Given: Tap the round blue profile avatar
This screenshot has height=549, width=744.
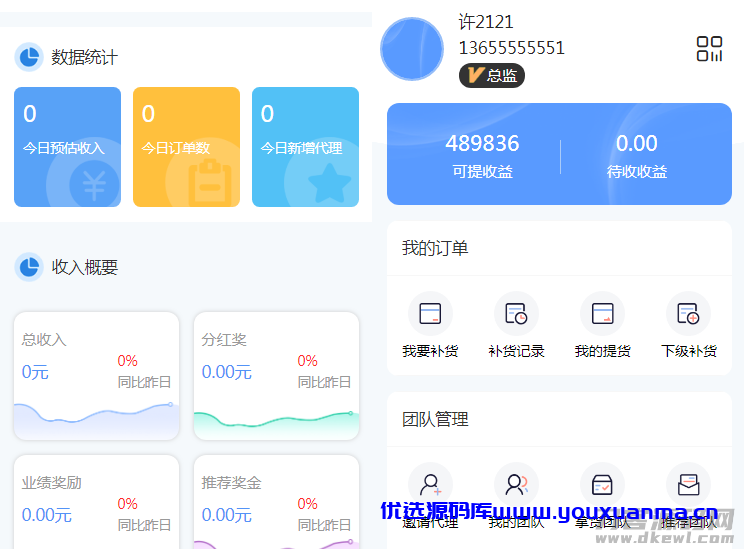Looking at the screenshot, I should point(412,49).
